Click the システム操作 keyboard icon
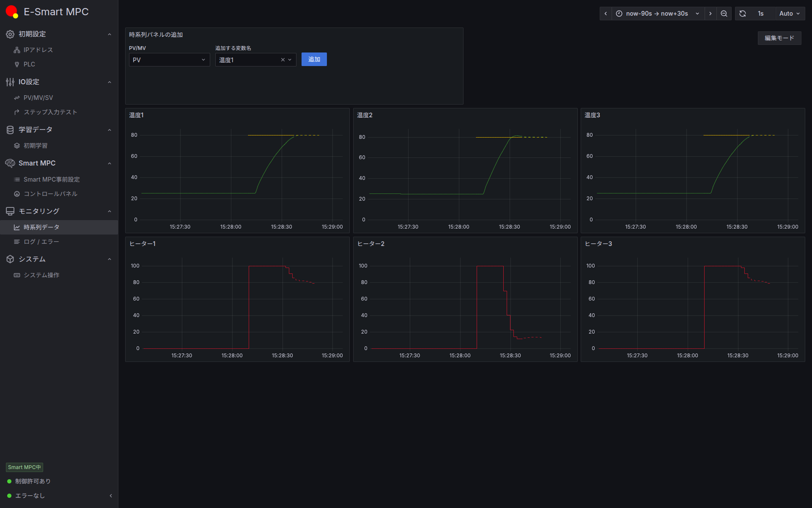Screen dimensions: 812x508 (x=17, y=275)
